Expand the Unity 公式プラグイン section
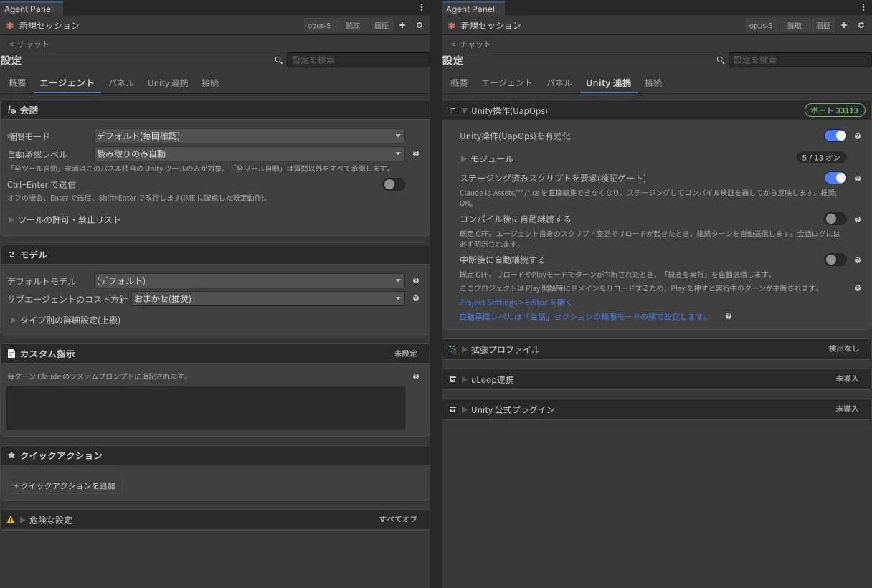 (465, 409)
